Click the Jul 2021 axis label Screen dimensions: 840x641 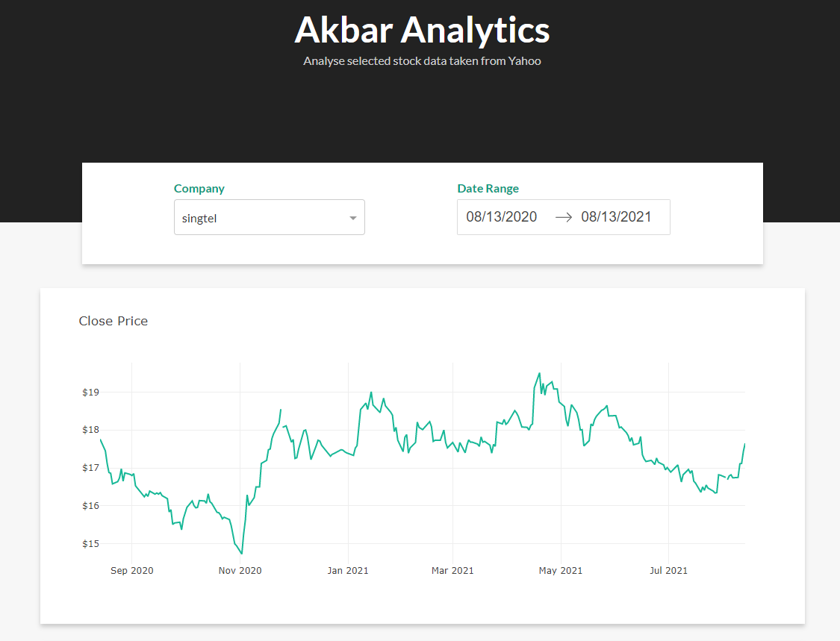668,570
